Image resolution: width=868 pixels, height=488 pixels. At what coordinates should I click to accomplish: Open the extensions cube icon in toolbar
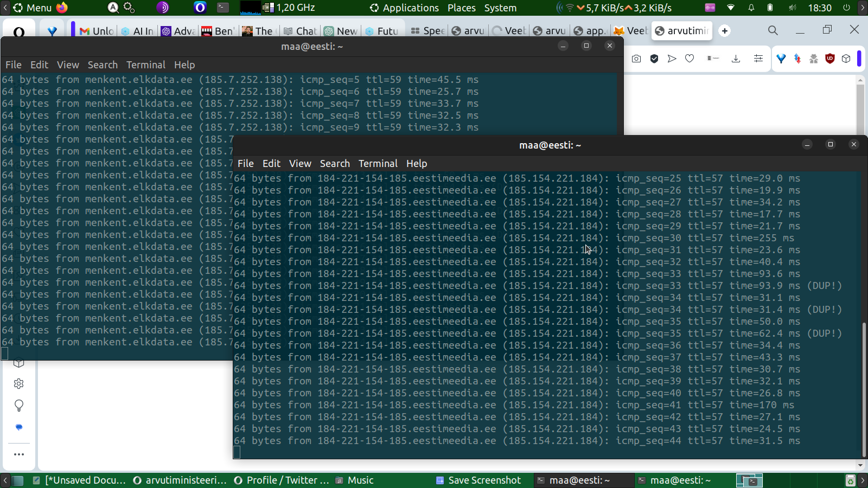tap(846, 59)
